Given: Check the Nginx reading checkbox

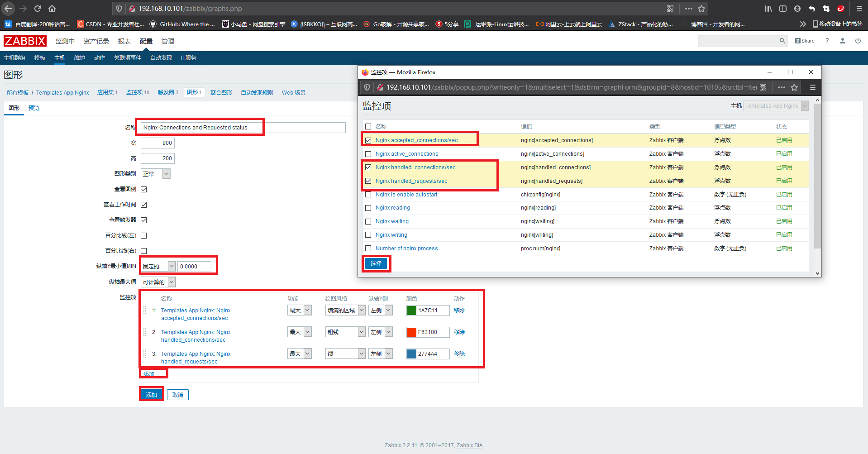Looking at the screenshot, I should tap(368, 208).
